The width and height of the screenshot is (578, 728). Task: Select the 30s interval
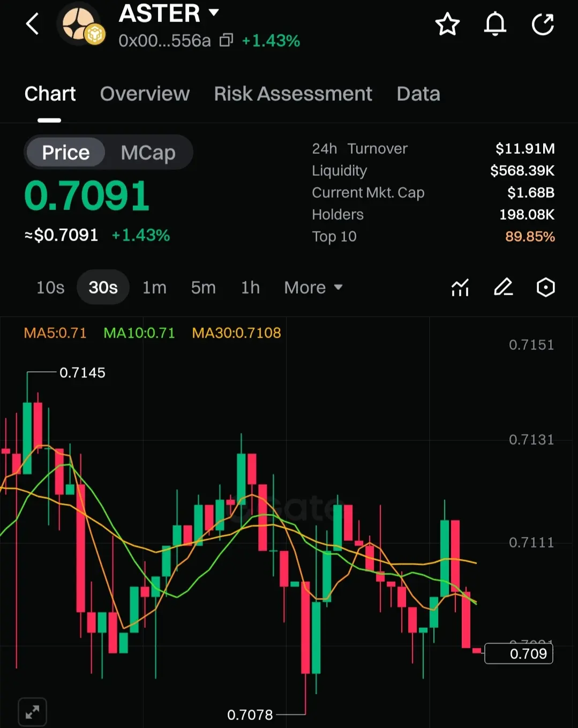click(x=103, y=288)
